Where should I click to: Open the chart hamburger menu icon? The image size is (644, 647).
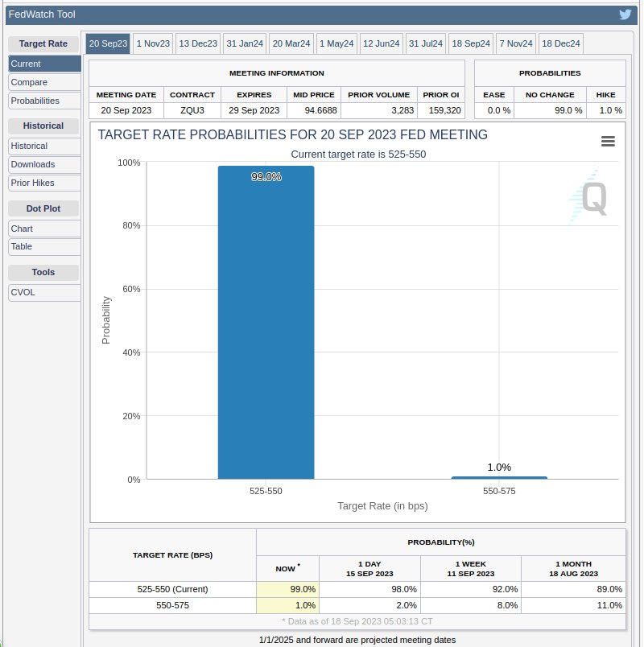608,141
